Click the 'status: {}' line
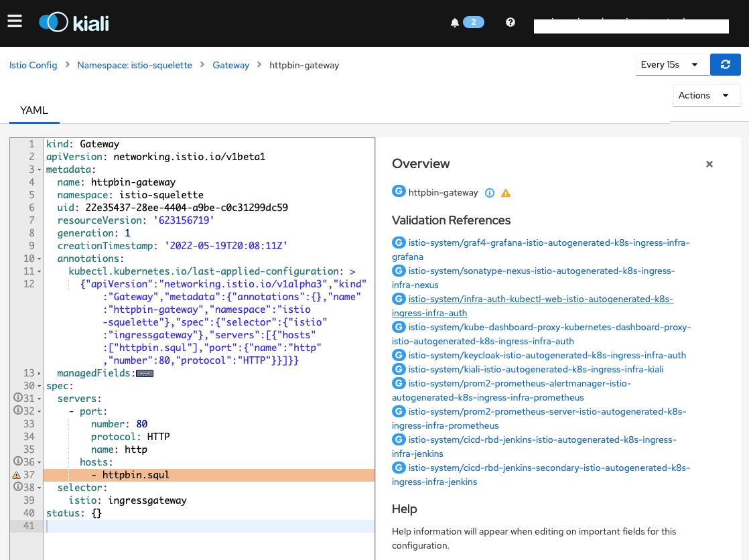Viewport: 749px width, 560px height. [74, 513]
